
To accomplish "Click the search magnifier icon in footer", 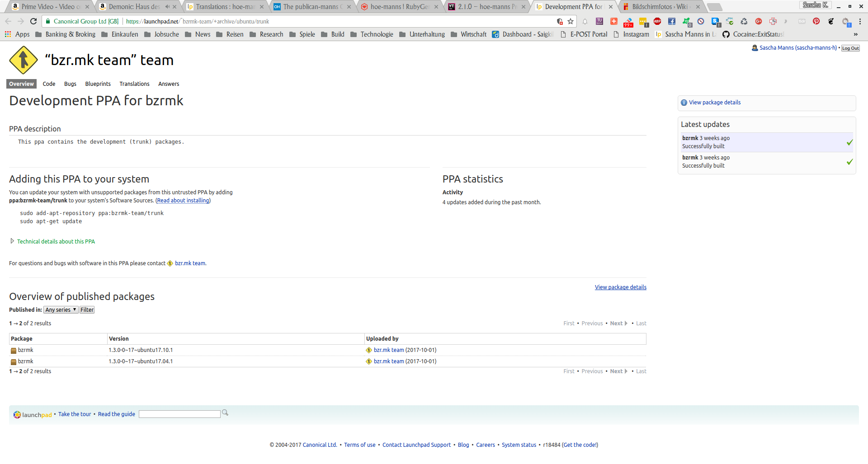I will (x=225, y=413).
